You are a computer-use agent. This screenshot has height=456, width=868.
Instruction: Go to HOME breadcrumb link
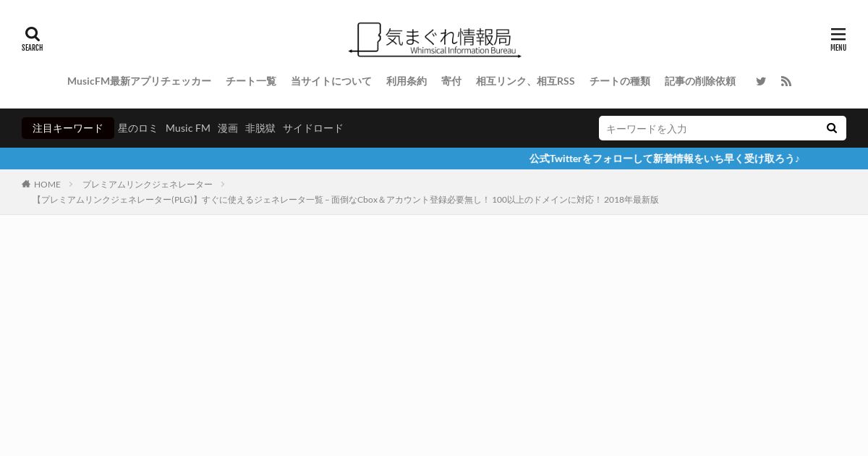[x=47, y=185]
